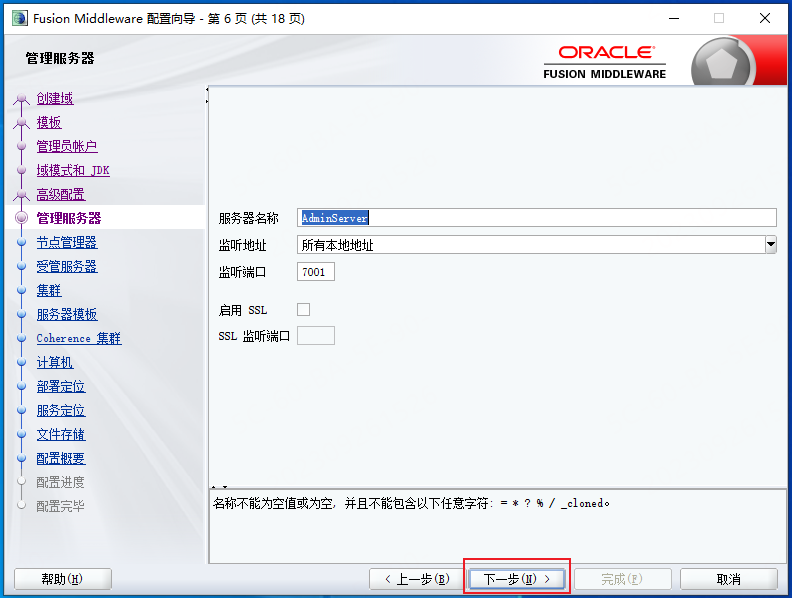Click the 管理服务器 step bullet icon

point(21,218)
